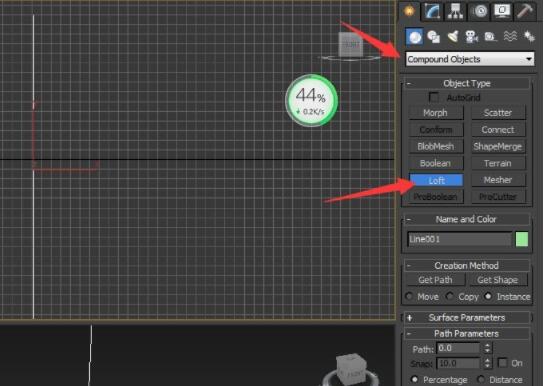Select the Copy radio button

coord(450,297)
